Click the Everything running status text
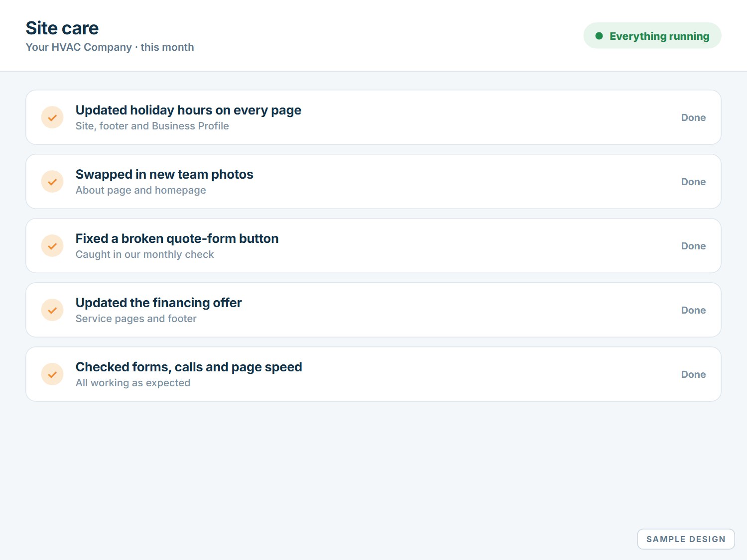 (x=659, y=36)
